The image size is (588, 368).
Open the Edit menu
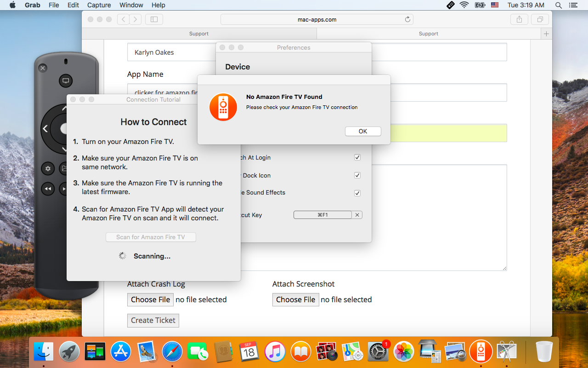73,5
